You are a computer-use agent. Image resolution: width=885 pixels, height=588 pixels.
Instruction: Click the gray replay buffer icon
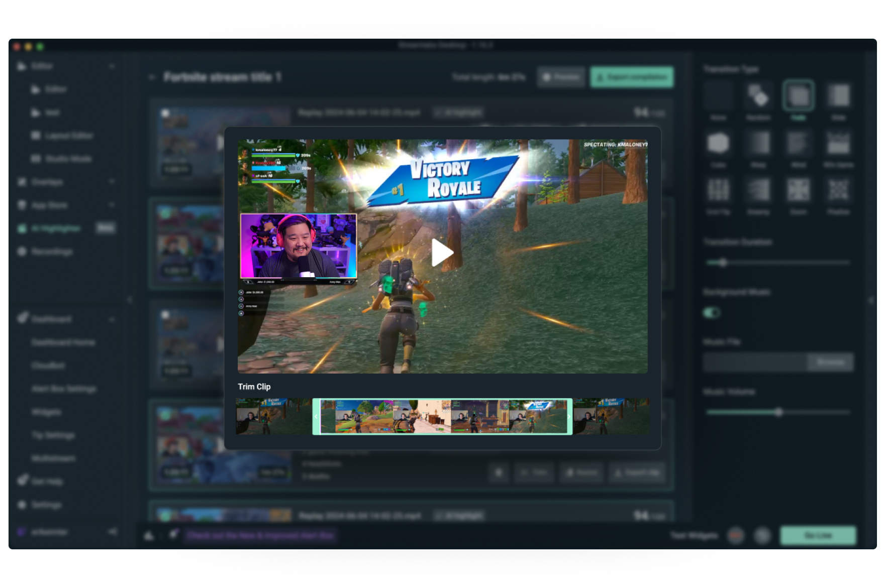coord(762,536)
